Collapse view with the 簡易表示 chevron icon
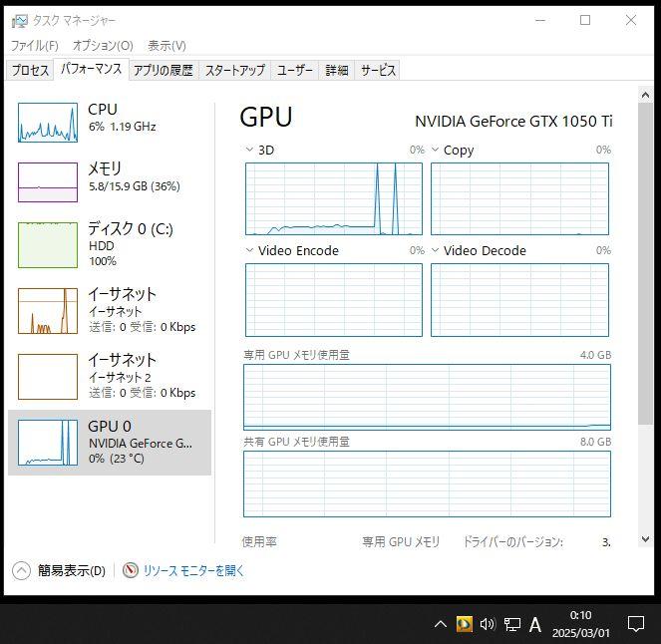The height and width of the screenshot is (644, 661). coord(21,571)
